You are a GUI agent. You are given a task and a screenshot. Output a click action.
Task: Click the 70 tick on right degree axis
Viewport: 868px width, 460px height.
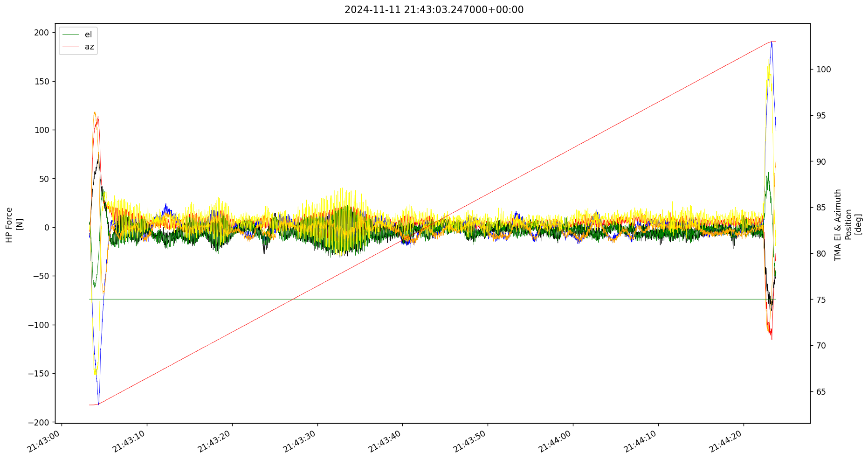coord(820,346)
